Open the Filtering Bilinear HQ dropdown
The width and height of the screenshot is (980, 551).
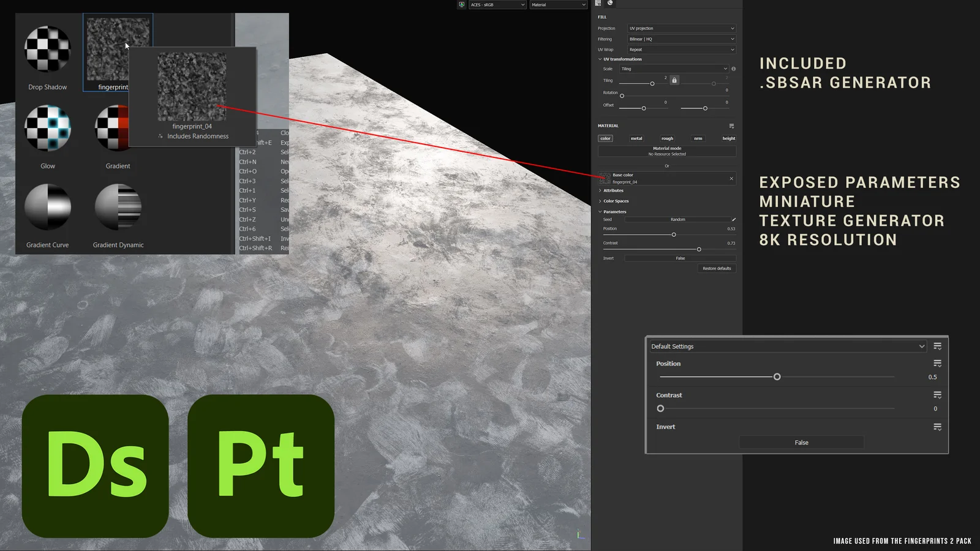point(680,39)
